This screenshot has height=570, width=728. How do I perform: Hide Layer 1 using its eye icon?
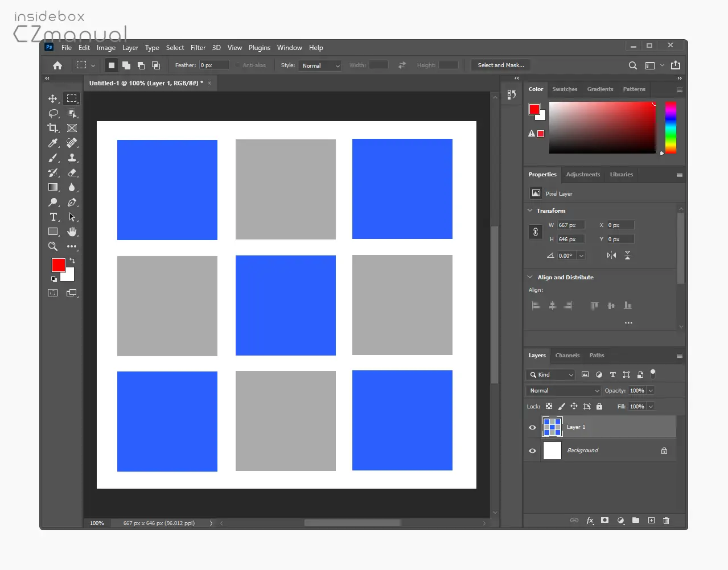coord(532,427)
